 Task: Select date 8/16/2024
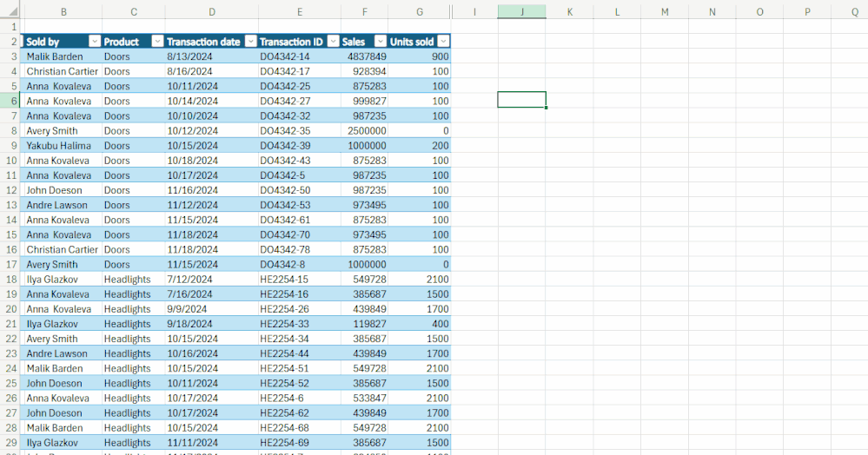point(211,71)
